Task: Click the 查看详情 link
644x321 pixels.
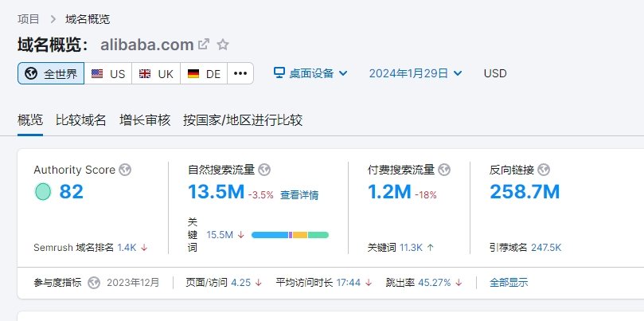Action: tap(299, 195)
